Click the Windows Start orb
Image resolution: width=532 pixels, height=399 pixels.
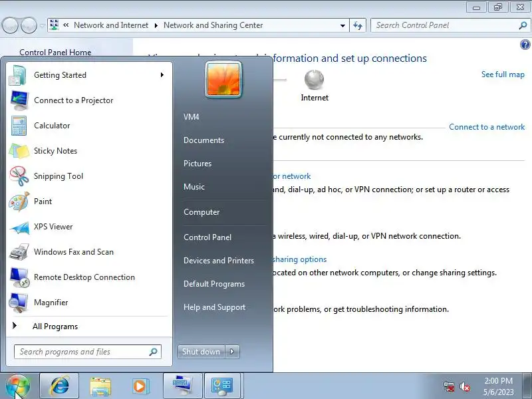18,386
